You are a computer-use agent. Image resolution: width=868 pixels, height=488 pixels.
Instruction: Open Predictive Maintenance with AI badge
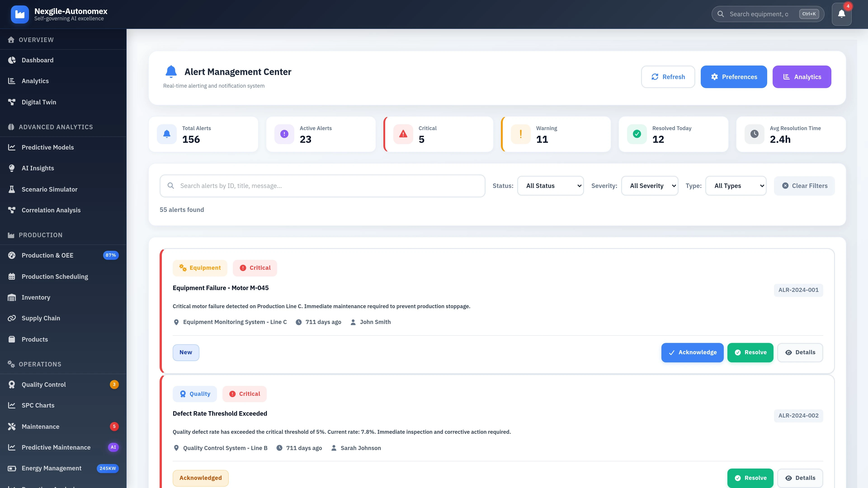(56, 447)
